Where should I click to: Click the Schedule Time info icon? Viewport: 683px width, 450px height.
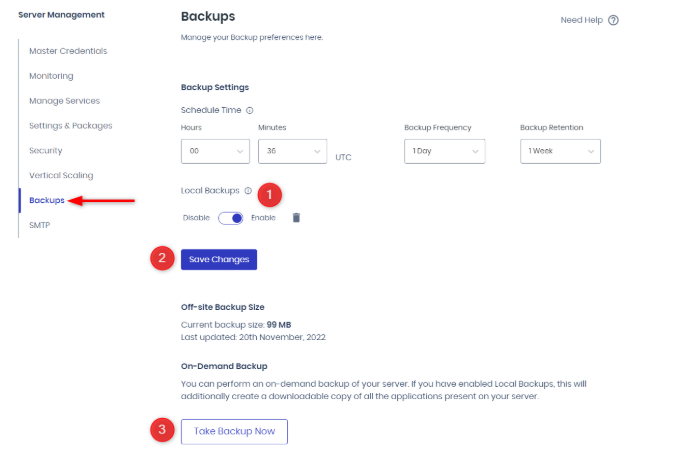click(249, 110)
